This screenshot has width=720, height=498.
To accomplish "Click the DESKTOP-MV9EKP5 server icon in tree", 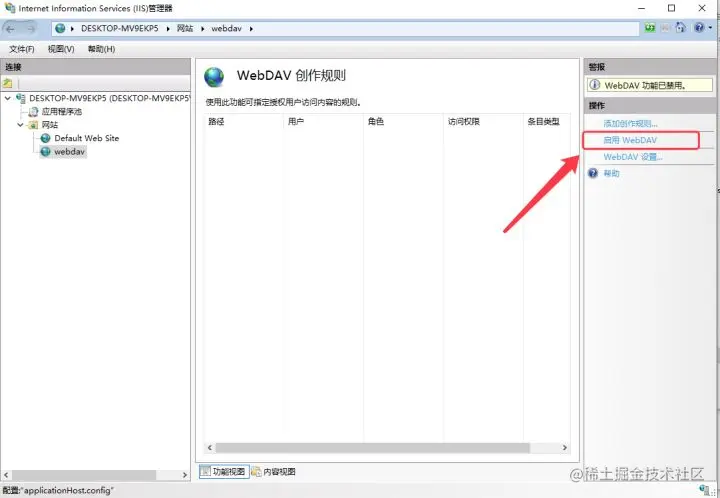I will coord(21,98).
